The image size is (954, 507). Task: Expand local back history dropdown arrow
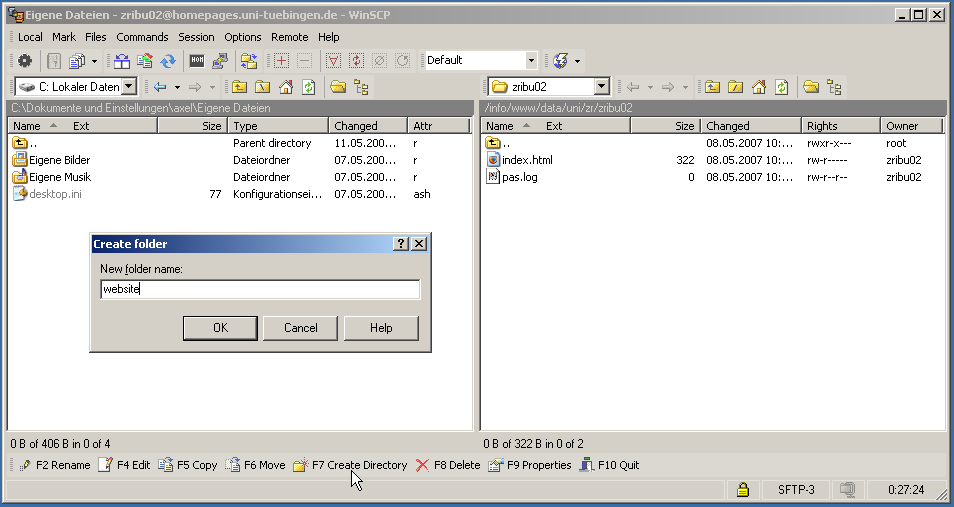pos(177,87)
